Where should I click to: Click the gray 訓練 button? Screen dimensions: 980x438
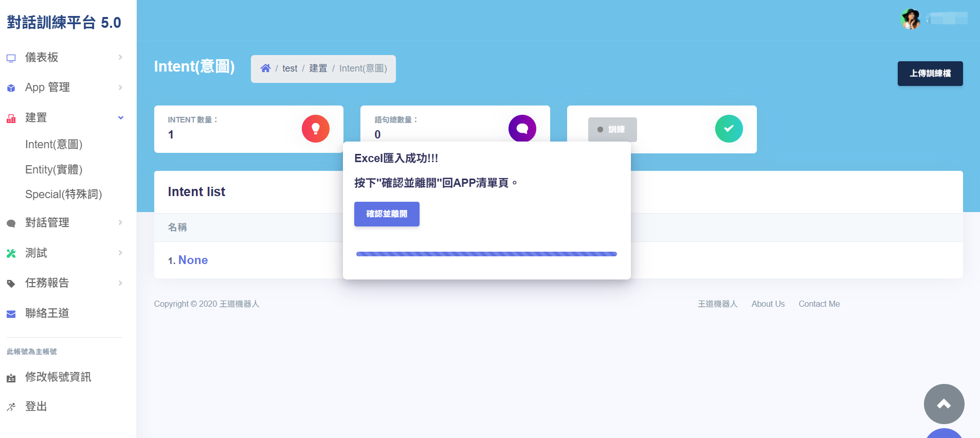point(612,130)
